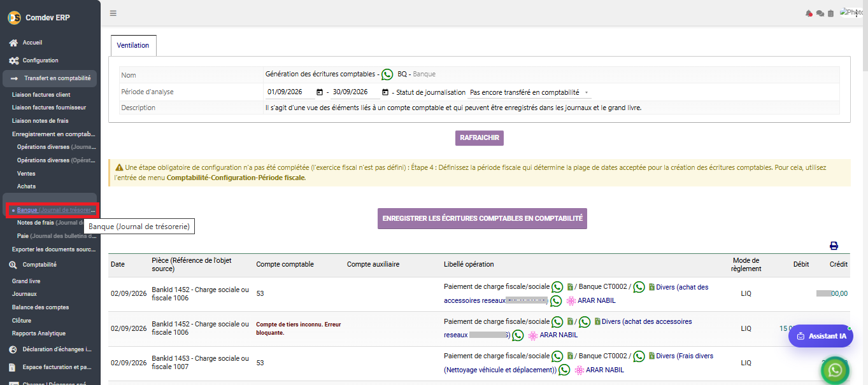The image size is (868, 385).
Task: Open the Ventes journal menu item
Action: pos(26,174)
